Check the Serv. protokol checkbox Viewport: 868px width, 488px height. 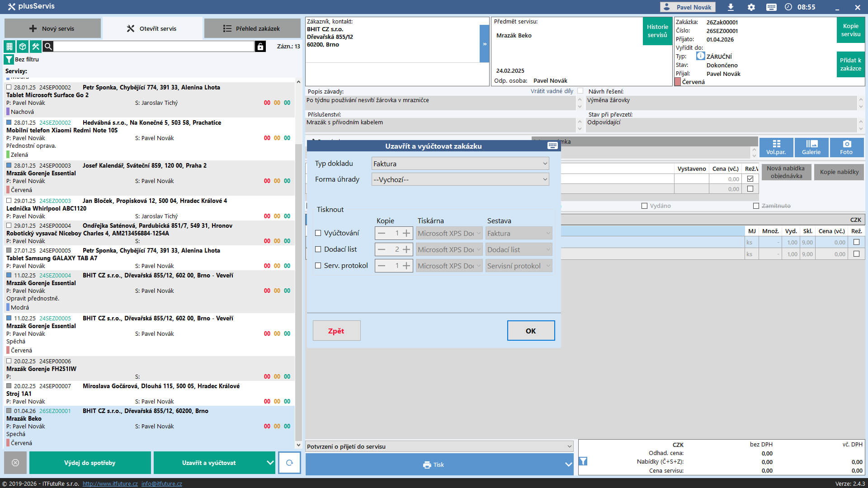[x=318, y=266]
